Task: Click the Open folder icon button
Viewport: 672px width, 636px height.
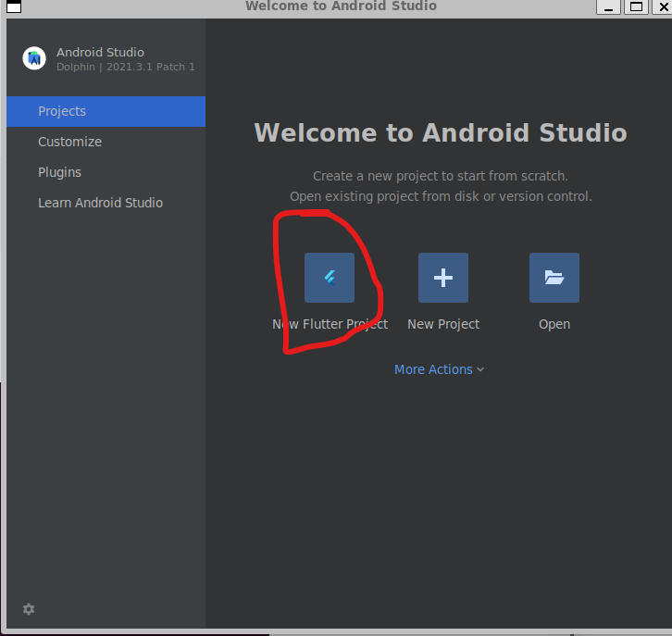Action: tap(554, 278)
